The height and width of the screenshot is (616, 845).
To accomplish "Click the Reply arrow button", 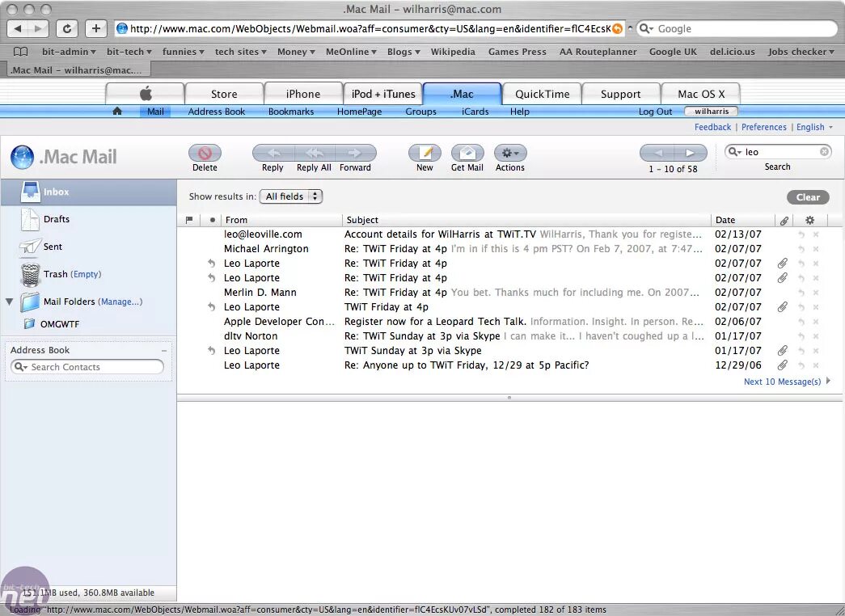I will point(273,153).
